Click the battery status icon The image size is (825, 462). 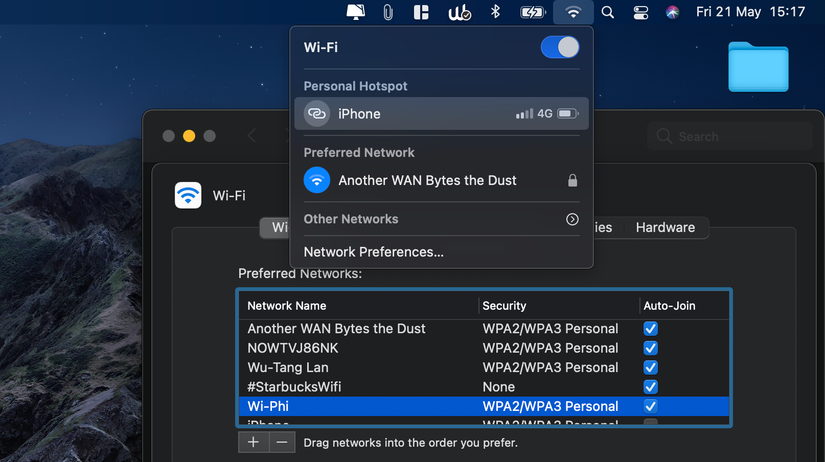tap(532, 12)
